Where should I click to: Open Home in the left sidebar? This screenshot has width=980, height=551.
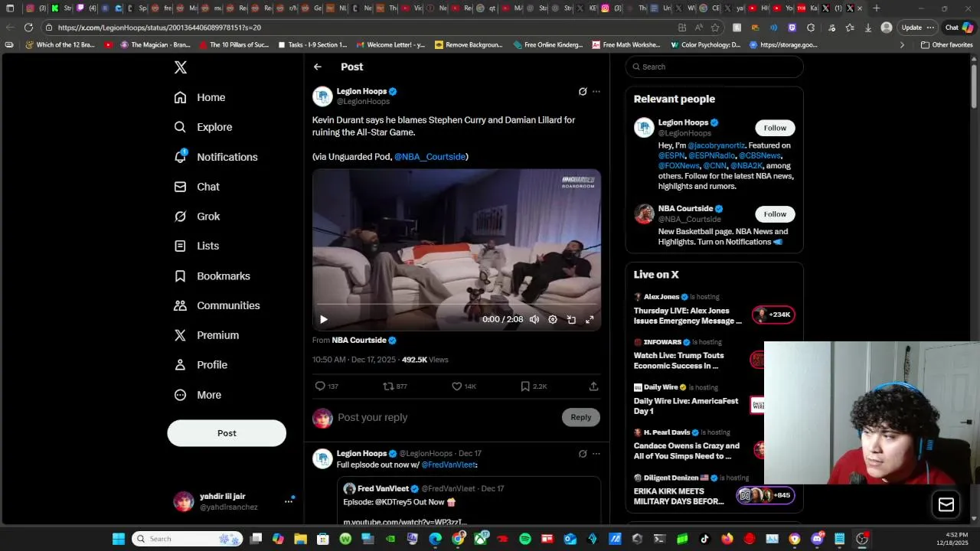point(200,97)
